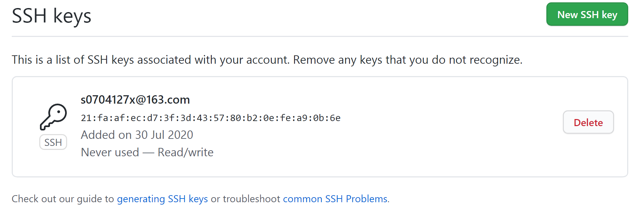Click the green New SSH key button

pos(587,14)
